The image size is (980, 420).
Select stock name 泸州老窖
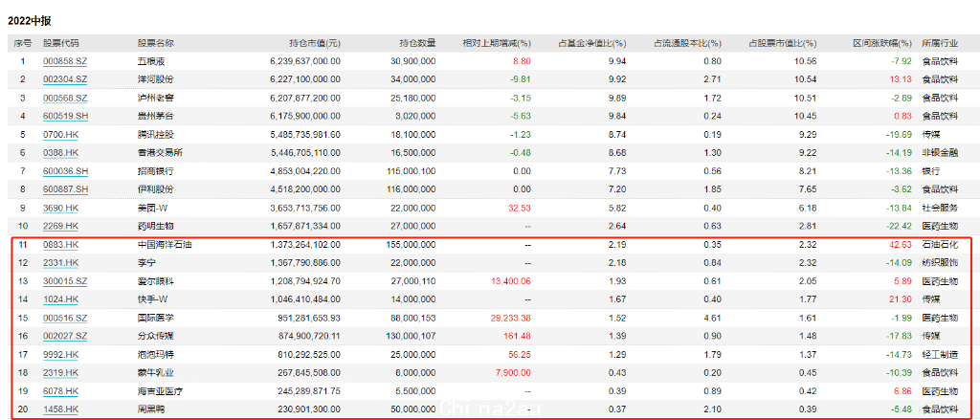click(x=155, y=99)
